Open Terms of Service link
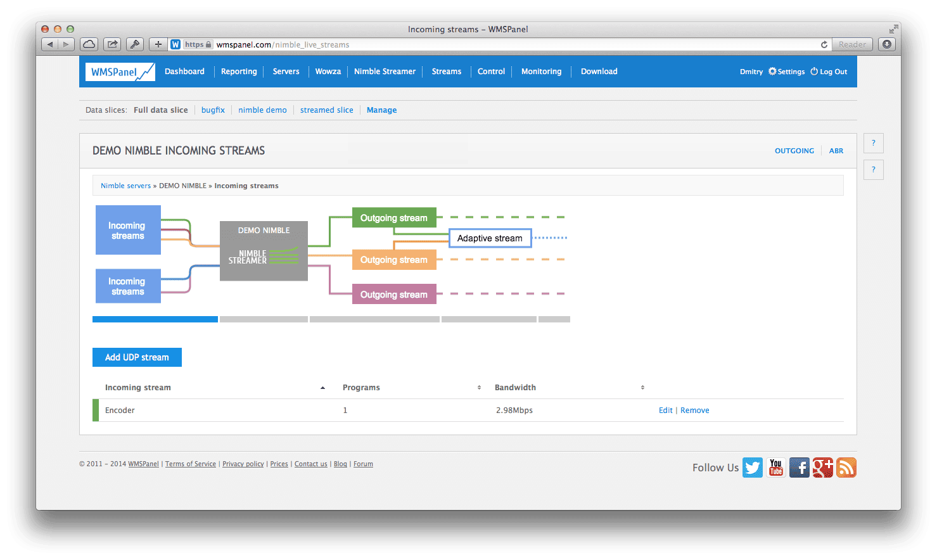The width and height of the screenshot is (937, 560). coord(191,464)
